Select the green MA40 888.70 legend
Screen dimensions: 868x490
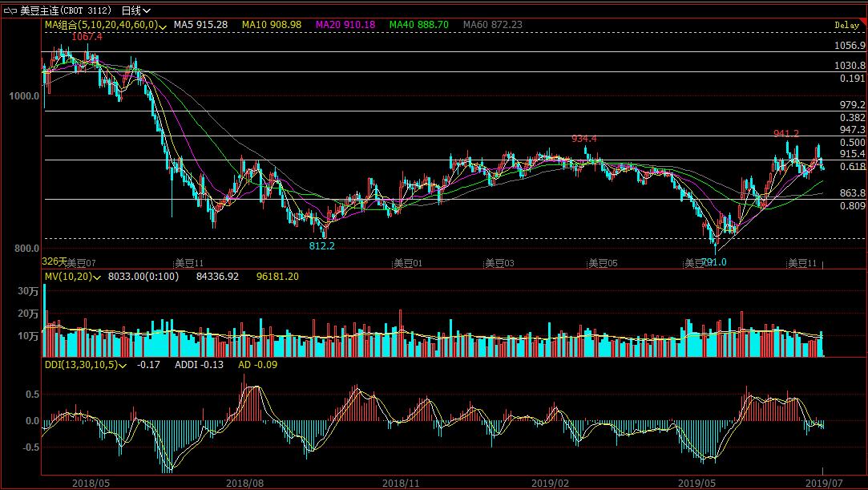pyautogui.click(x=418, y=25)
